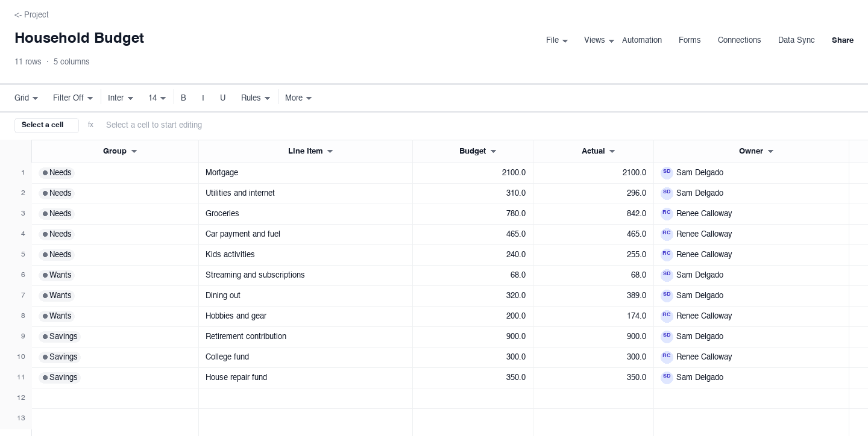Select the 842.0 Actual cell

click(x=593, y=214)
